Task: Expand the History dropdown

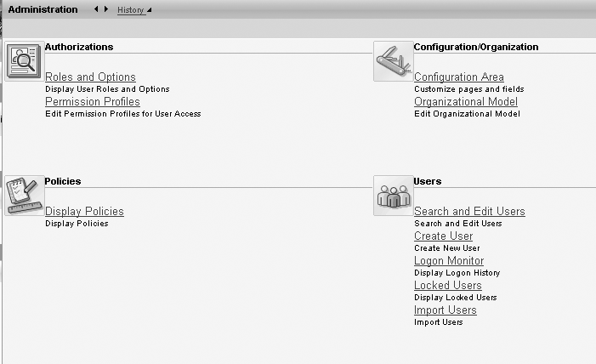Action: pos(133,10)
